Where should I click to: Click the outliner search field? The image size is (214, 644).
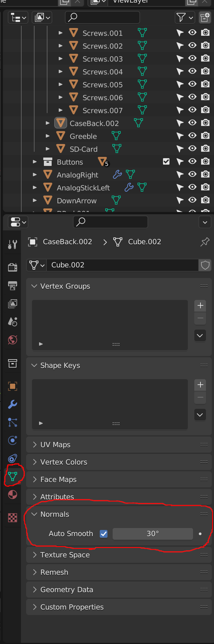(103, 17)
